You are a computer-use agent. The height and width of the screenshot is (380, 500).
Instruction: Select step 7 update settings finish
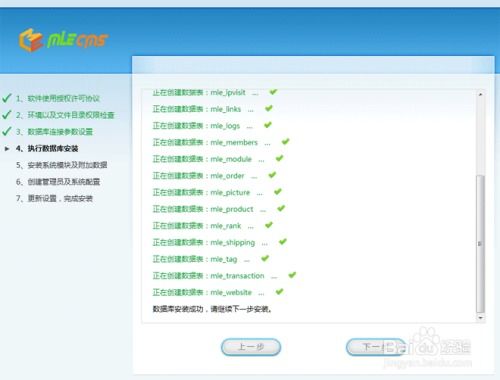[x=54, y=198]
